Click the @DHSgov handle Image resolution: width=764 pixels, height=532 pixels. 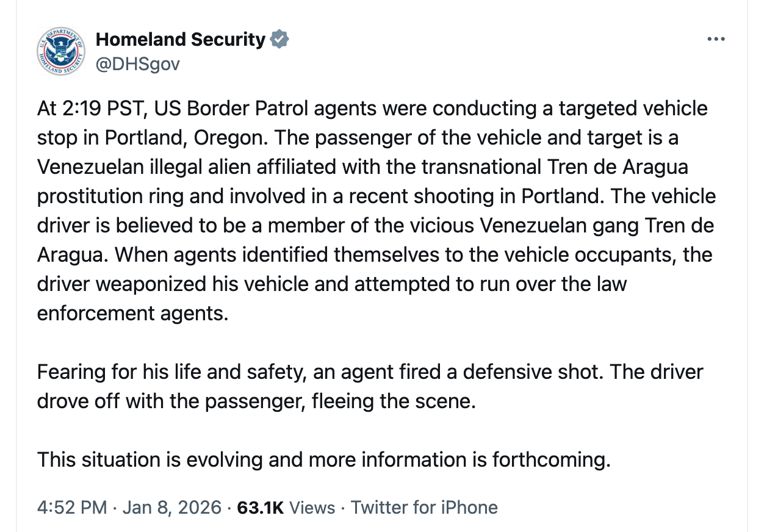(138, 63)
